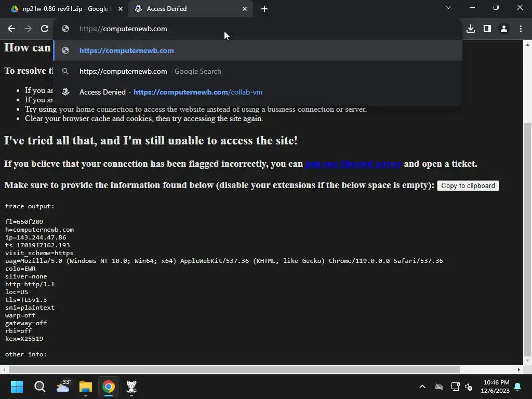Click the horizontal scrollbar right arrow
Viewport: 532px width, 399px height.
pos(519,369)
